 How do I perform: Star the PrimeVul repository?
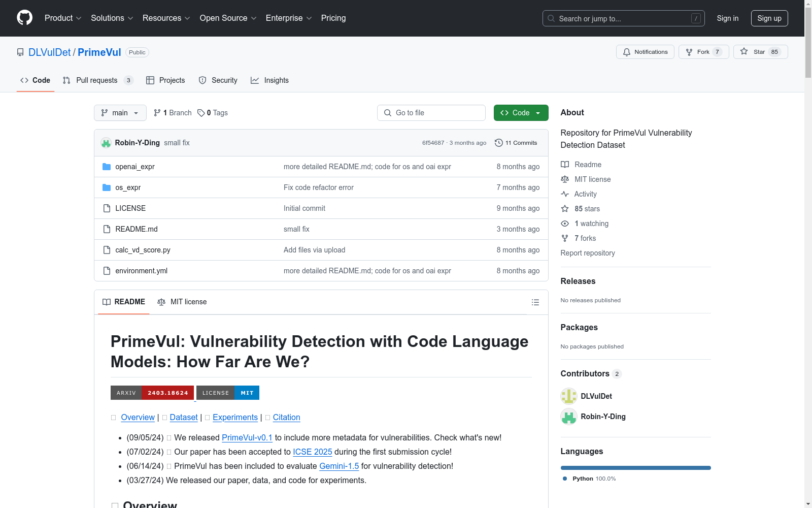[760, 52]
